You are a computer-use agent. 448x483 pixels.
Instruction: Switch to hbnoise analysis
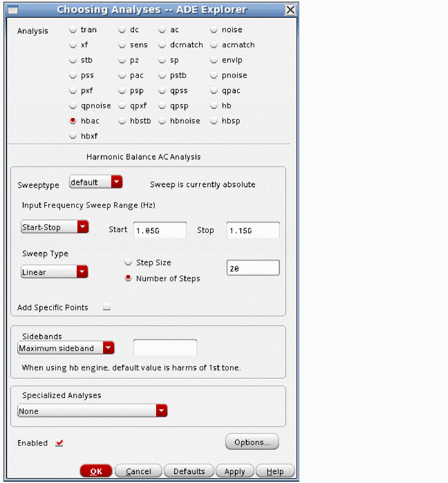tap(162, 121)
